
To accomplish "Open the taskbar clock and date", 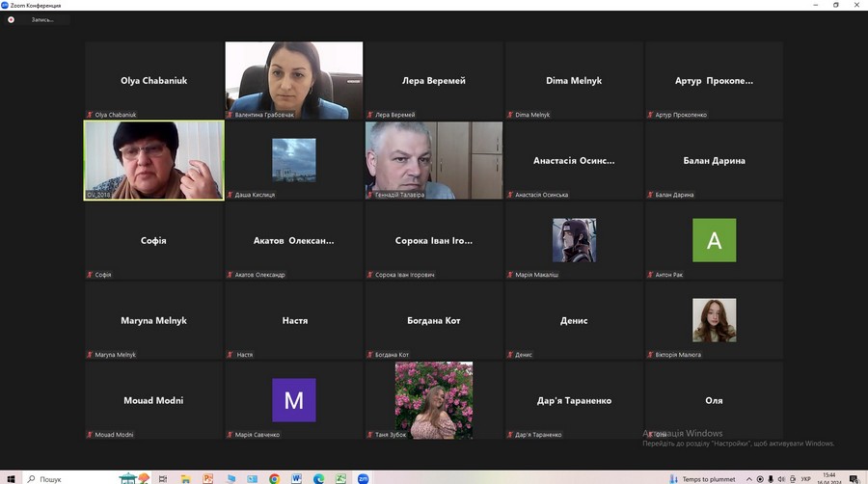I will [827, 478].
